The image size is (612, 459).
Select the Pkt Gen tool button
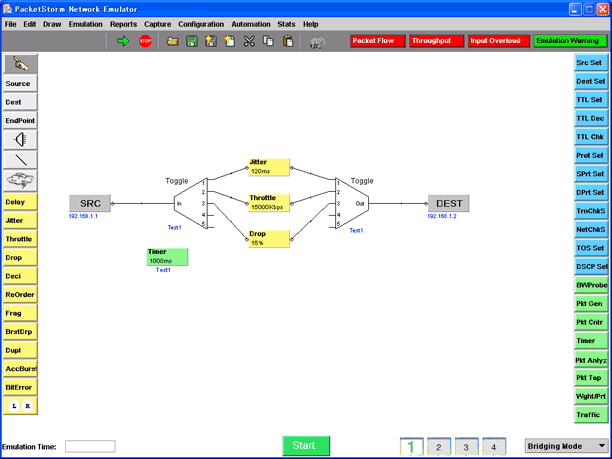click(591, 304)
